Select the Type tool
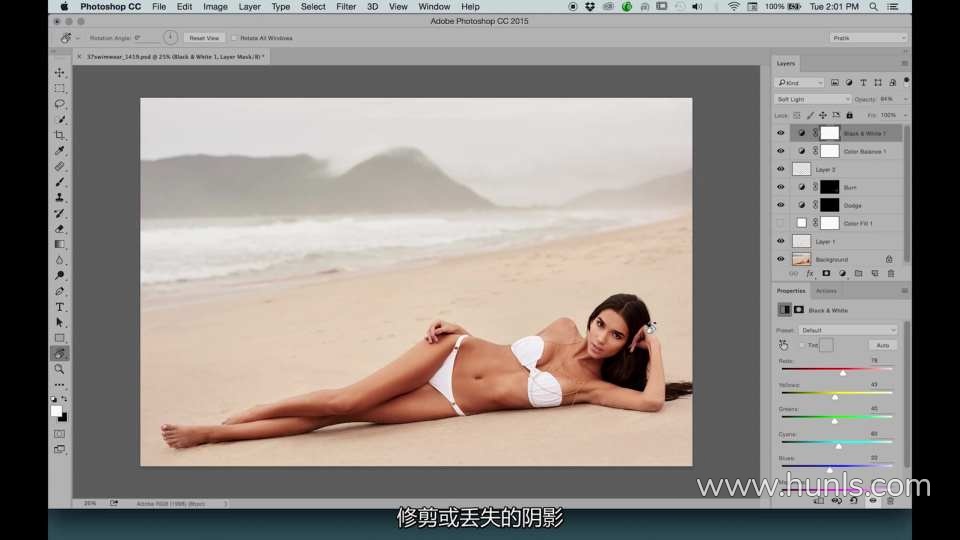 click(60, 307)
